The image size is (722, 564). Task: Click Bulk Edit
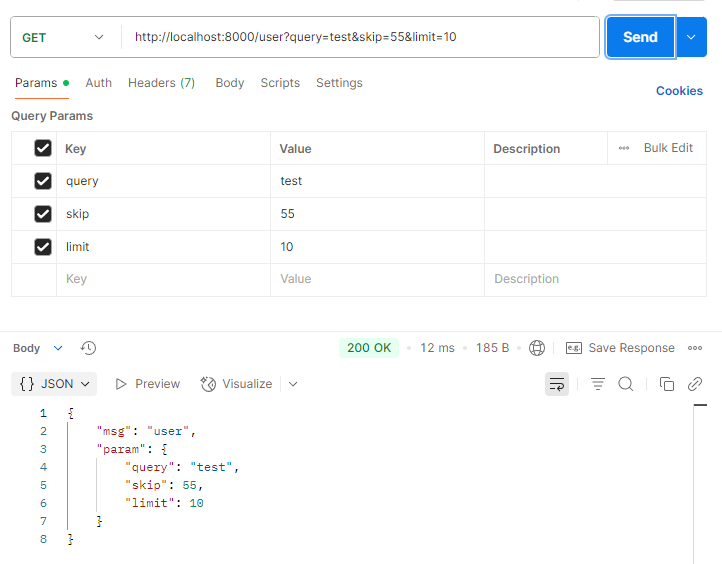668,148
